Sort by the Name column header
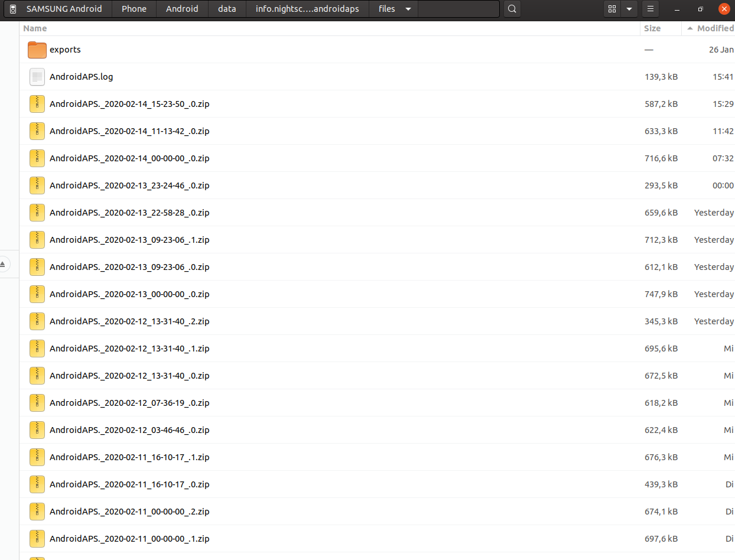The width and height of the screenshot is (735, 560). click(35, 28)
